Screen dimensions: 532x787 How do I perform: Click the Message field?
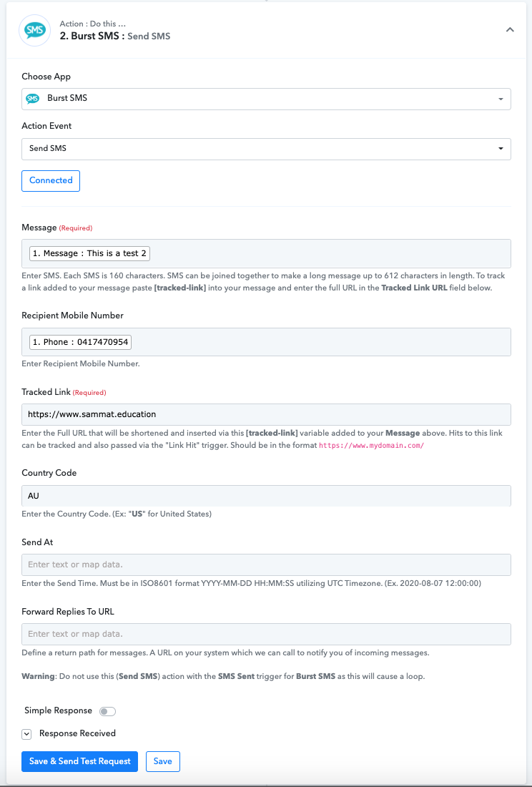266,253
